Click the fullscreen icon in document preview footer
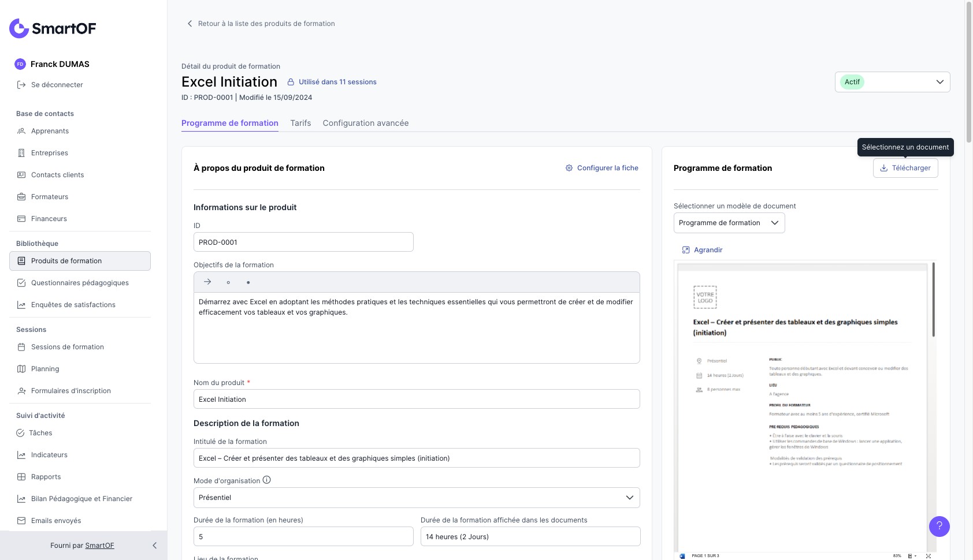The image size is (973, 560). [x=928, y=556]
